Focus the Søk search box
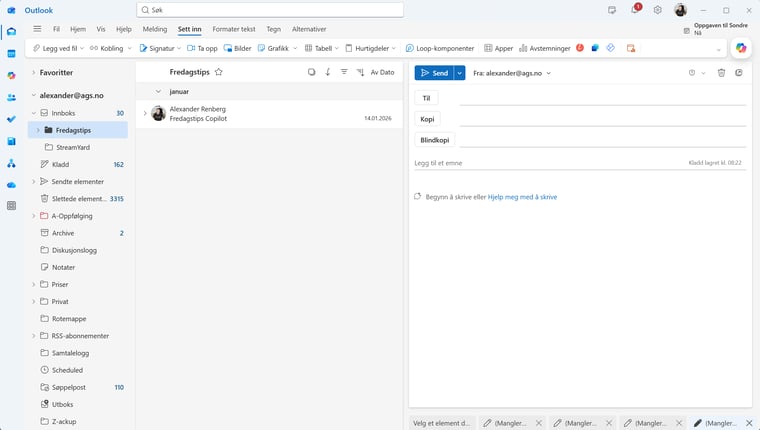This screenshot has height=430, width=760. point(270,10)
